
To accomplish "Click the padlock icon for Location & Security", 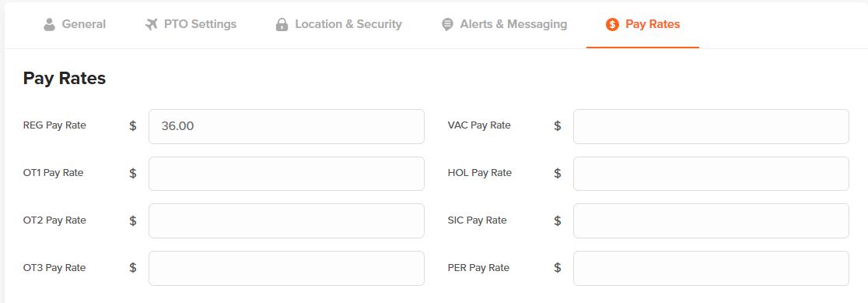I will click(282, 24).
